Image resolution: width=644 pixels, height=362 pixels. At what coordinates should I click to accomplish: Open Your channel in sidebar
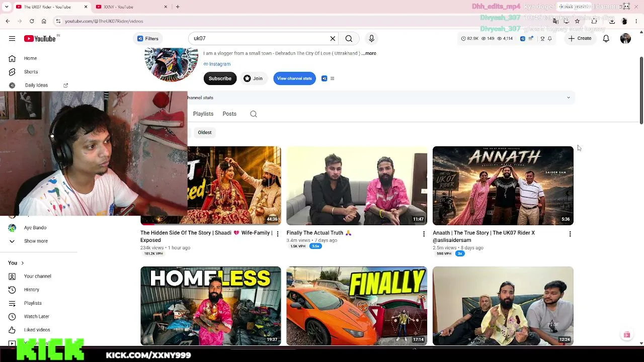pos(38,276)
